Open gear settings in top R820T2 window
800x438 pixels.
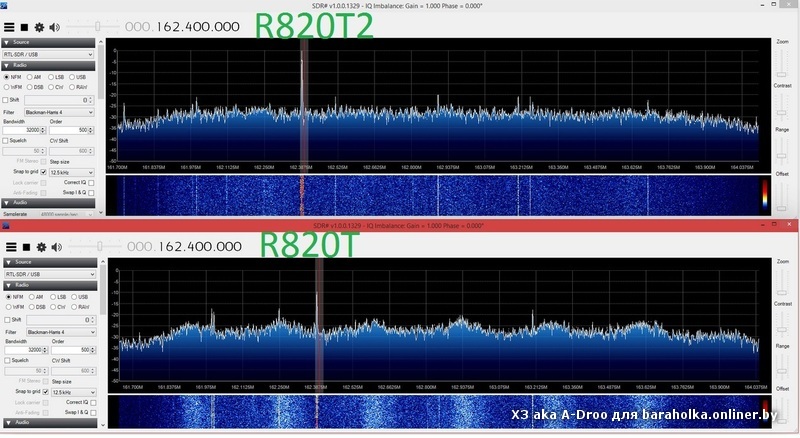[x=39, y=27]
